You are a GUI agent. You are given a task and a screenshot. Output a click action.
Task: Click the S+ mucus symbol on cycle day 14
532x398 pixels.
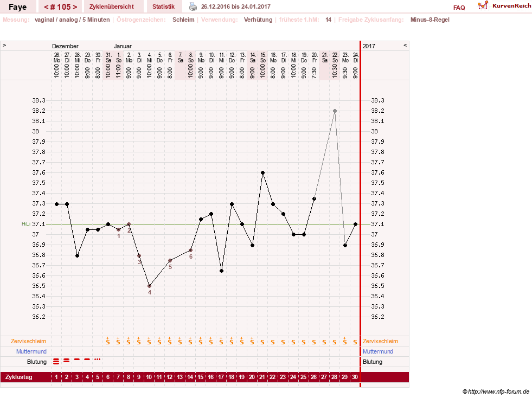pyautogui.click(x=190, y=341)
